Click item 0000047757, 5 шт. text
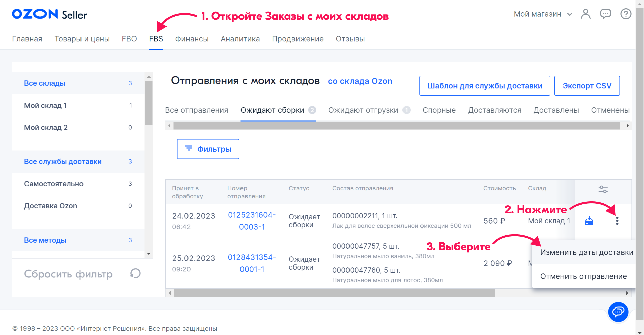644x335 pixels. coord(366,246)
